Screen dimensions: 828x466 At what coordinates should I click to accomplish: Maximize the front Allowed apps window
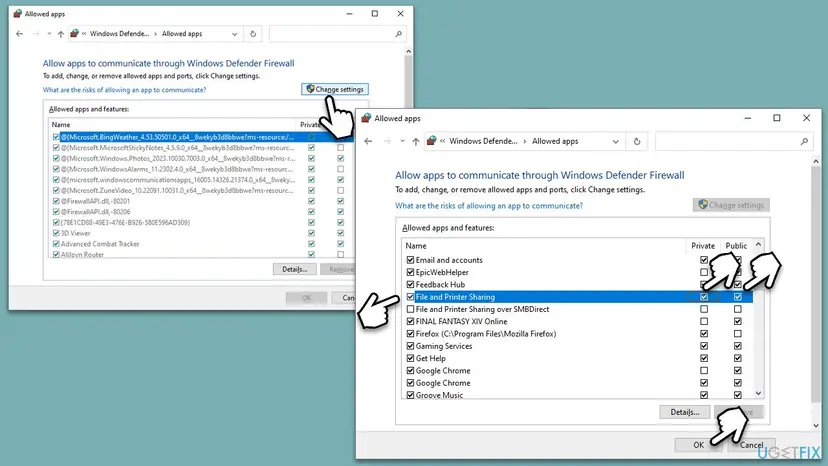(x=776, y=118)
